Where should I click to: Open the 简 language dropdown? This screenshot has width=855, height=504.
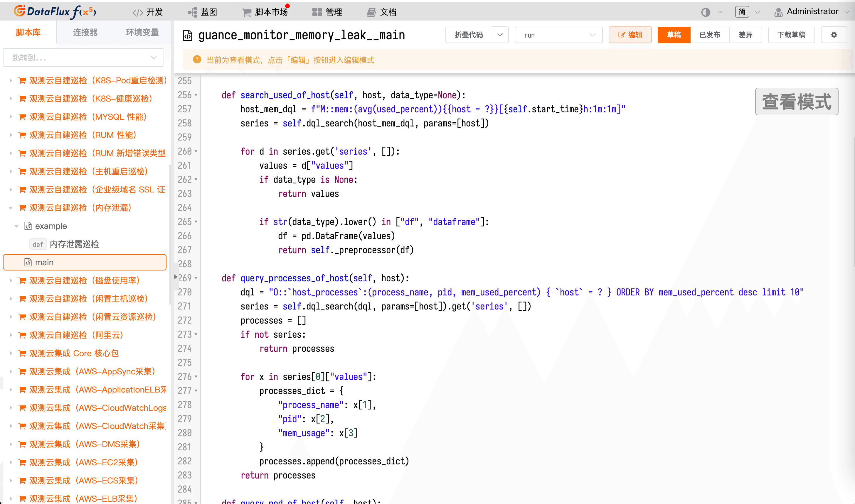tap(747, 12)
